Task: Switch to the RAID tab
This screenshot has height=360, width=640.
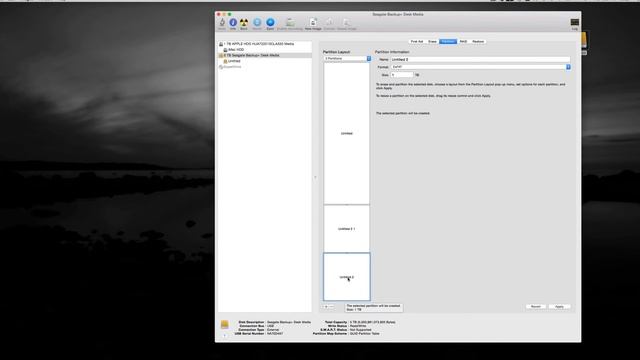Action: [463, 42]
